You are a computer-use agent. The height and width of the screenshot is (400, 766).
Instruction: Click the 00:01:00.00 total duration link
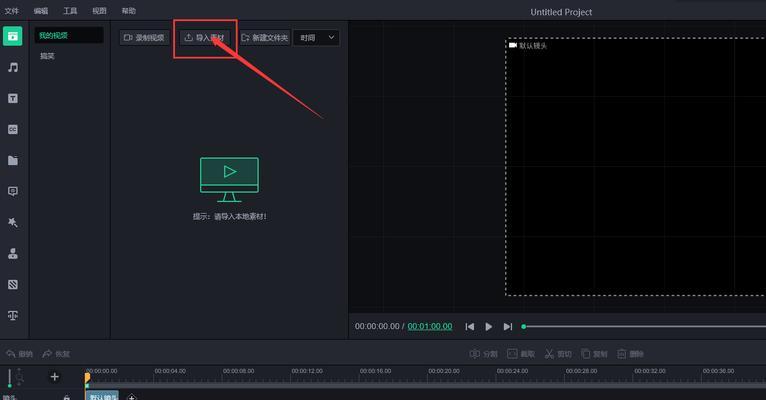click(430, 326)
